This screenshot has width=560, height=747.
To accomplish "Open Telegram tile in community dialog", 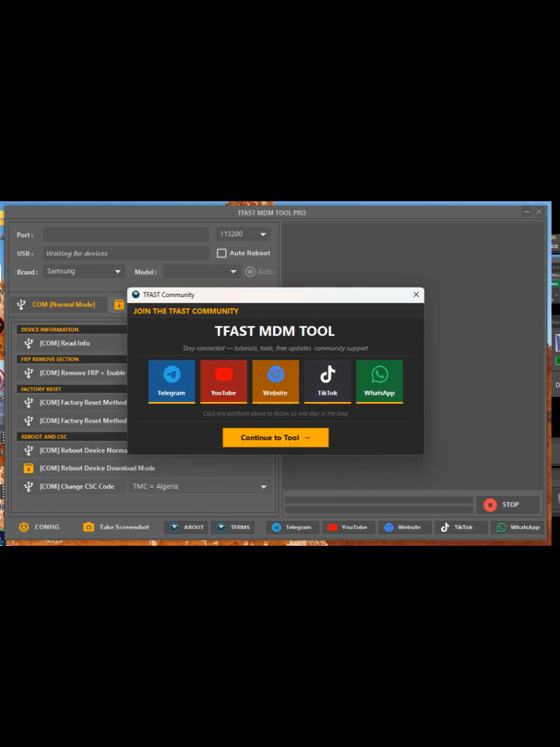I will point(171,381).
